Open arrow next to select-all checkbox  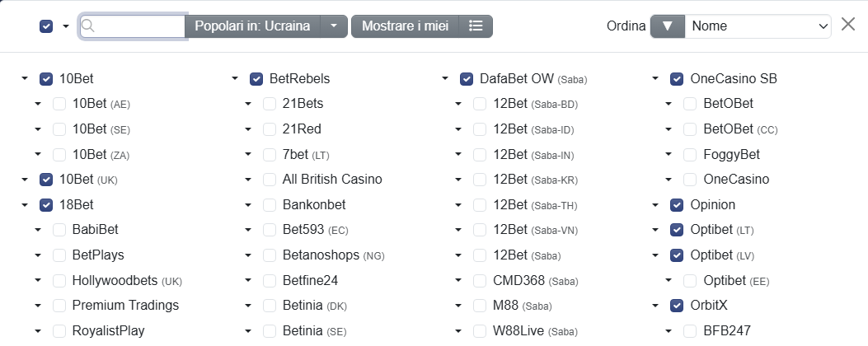[x=66, y=26]
